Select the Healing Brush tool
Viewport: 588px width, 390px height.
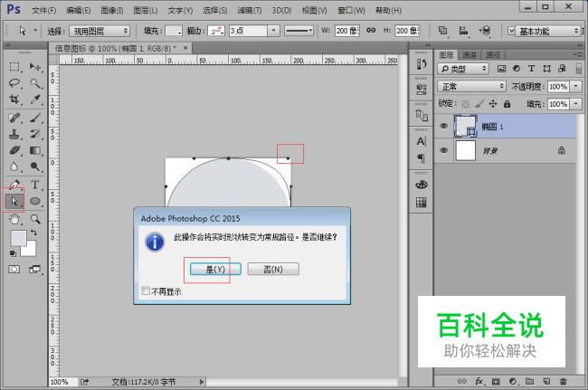[x=14, y=118]
